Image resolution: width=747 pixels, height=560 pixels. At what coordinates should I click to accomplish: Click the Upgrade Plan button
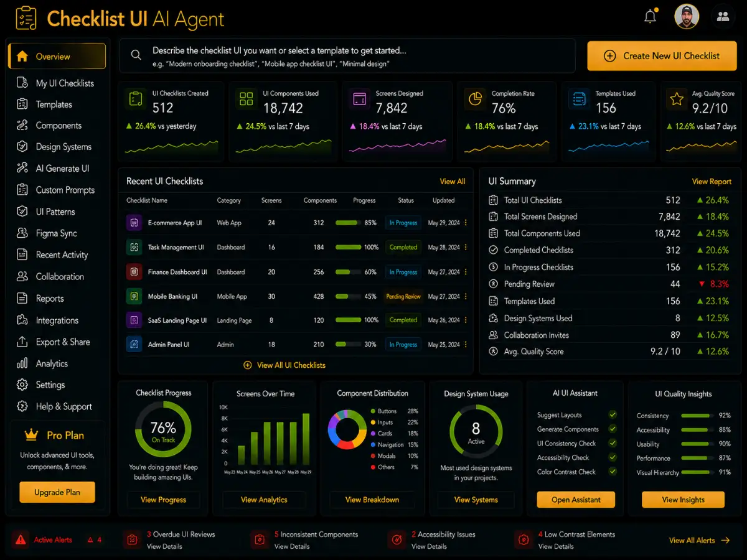click(57, 492)
